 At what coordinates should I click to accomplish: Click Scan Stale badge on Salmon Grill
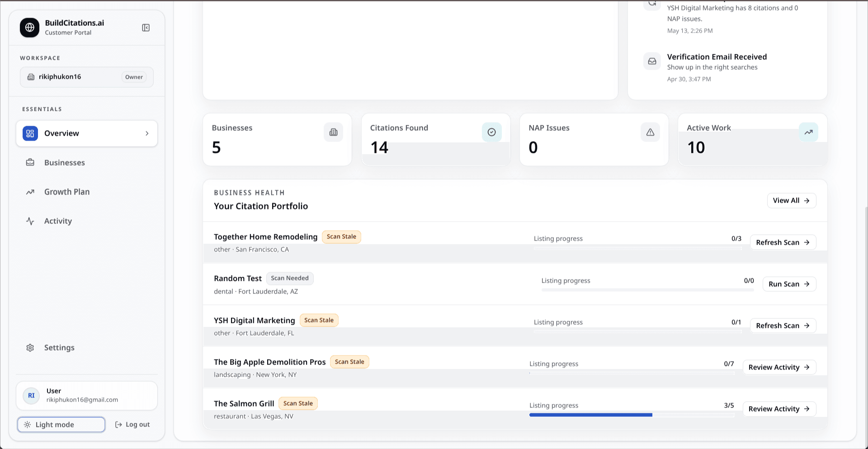(x=298, y=403)
